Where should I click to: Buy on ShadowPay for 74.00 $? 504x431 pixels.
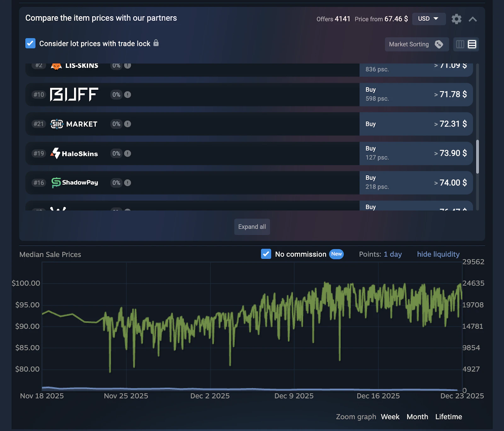[x=416, y=183]
